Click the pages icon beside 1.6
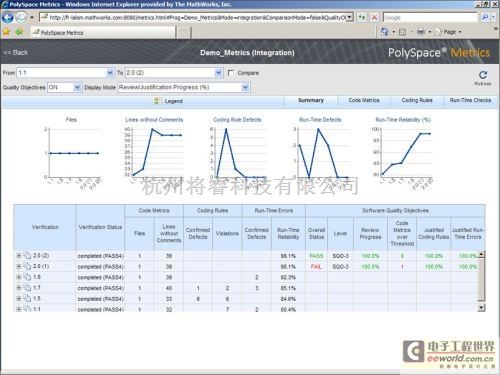Viewport: 500px width, 375px height. coord(27,277)
